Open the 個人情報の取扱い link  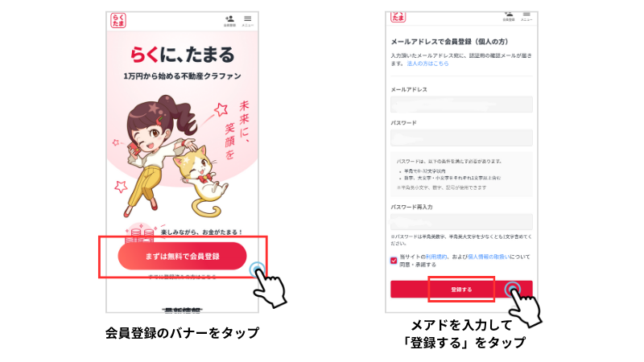point(489,257)
